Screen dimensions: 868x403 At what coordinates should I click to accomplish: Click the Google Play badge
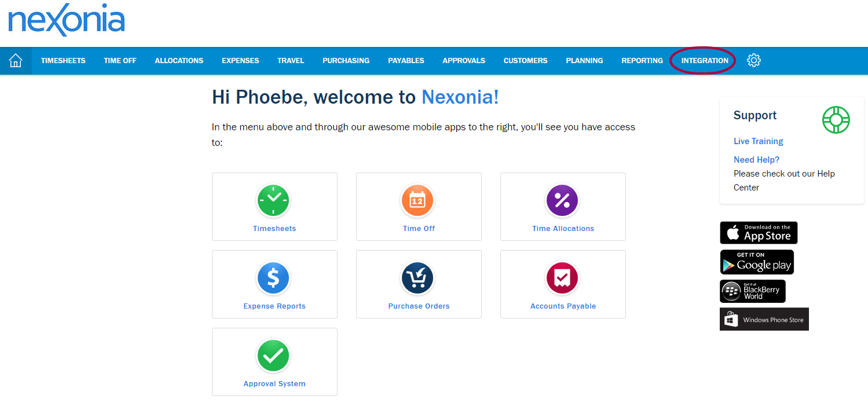click(x=756, y=262)
